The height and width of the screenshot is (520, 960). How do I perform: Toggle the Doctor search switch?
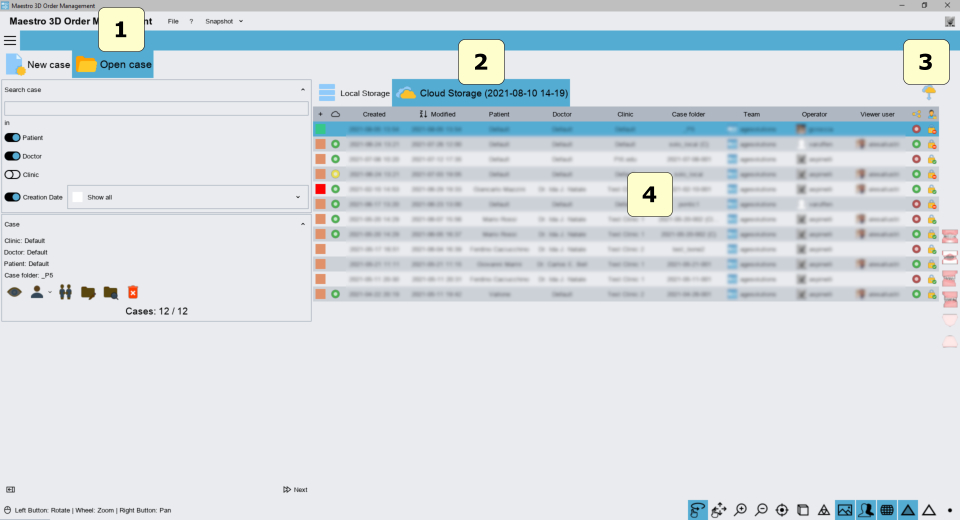(12, 156)
